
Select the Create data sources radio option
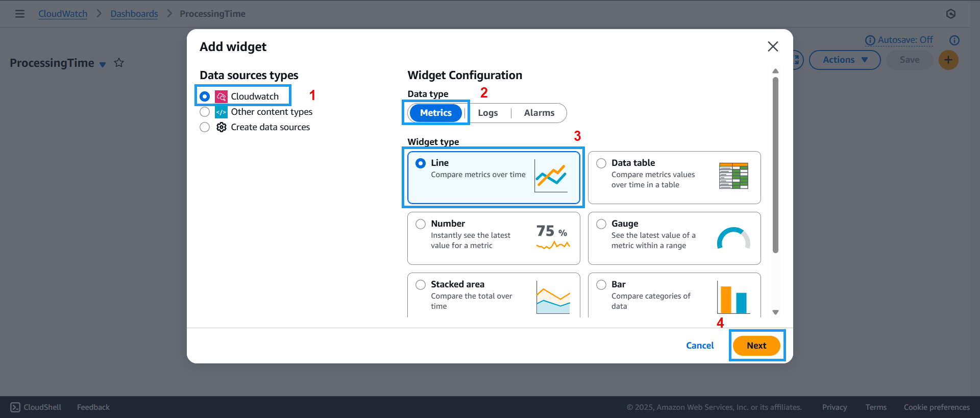click(205, 127)
